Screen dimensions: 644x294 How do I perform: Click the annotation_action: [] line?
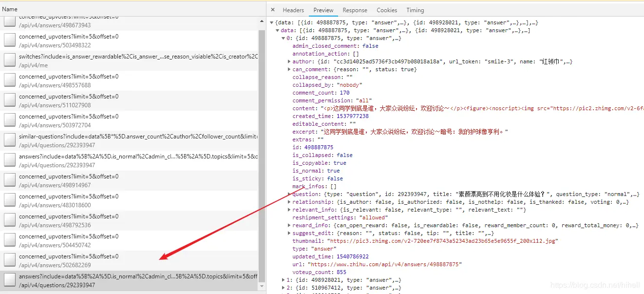(325, 54)
